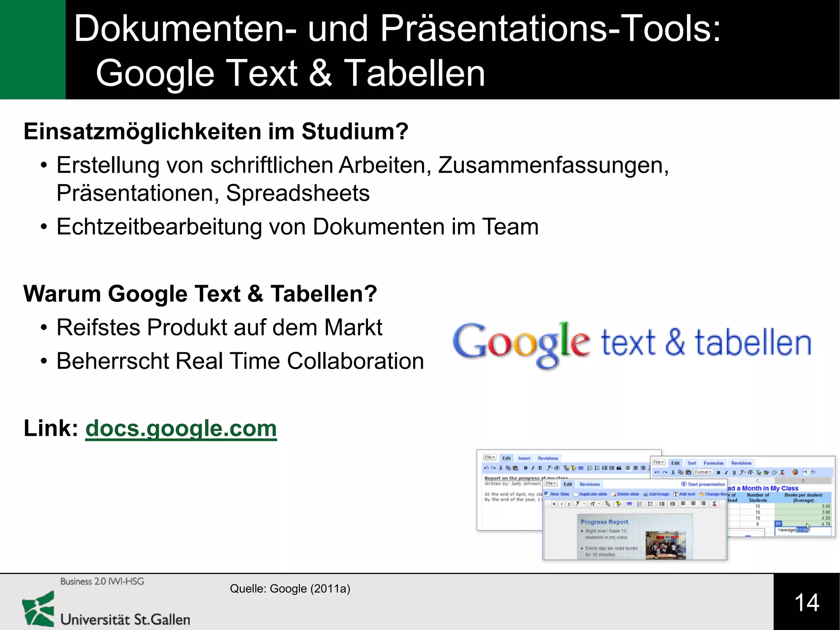Image resolution: width=840 pixels, height=630 pixels.
Task: Select the Formulas tab in the spreadsheet
Action: [714, 463]
